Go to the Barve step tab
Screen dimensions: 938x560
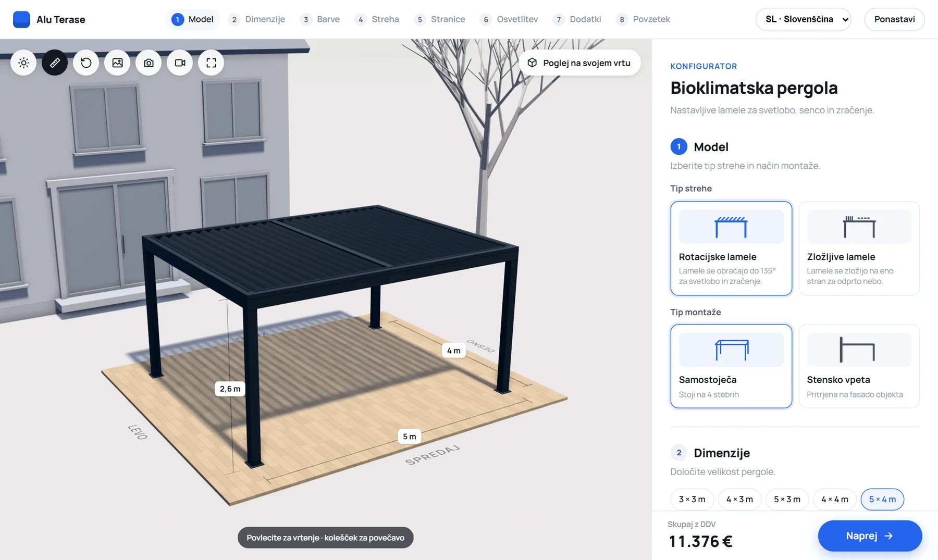click(x=320, y=19)
